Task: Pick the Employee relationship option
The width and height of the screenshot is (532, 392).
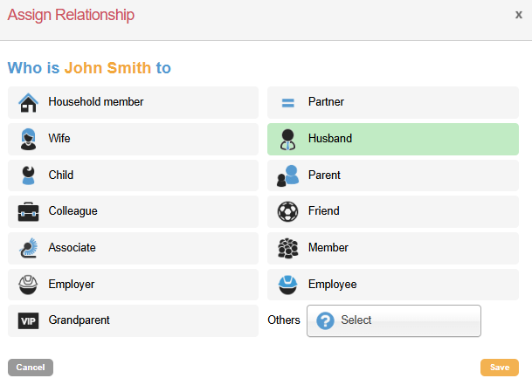Action: [392, 285]
